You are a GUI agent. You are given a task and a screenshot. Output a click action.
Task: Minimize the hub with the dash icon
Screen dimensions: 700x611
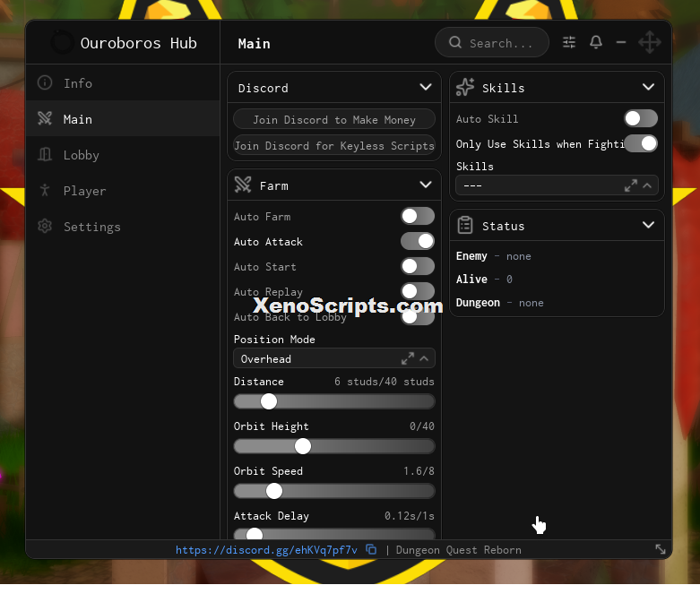tap(621, 42)
